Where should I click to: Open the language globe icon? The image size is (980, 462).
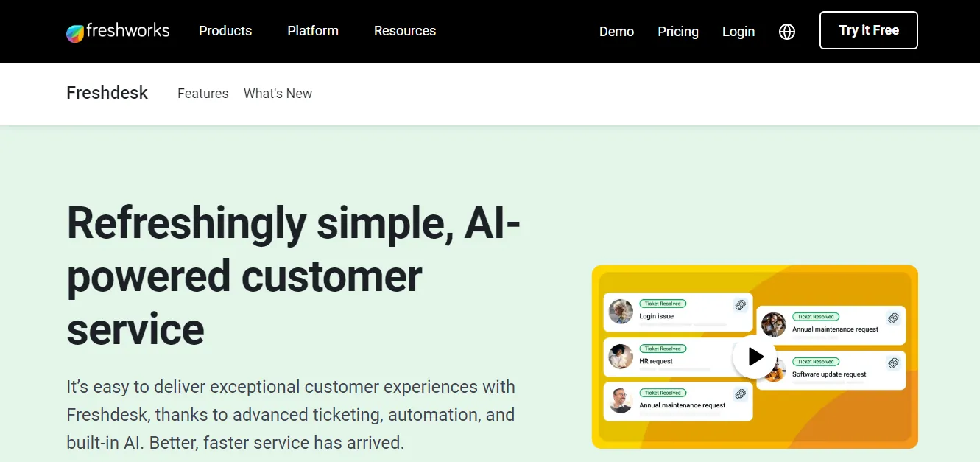(786, 32)
